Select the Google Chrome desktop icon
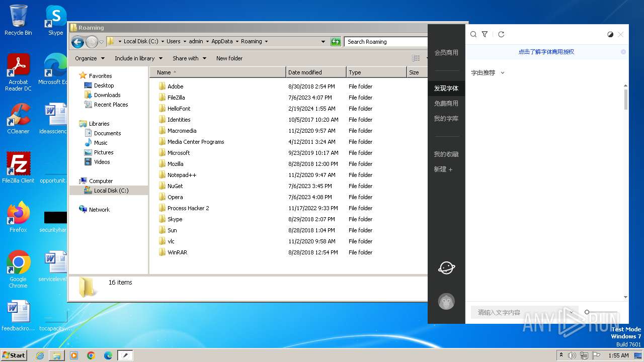The height and width of the screenshot is (362, 644). tap(18, 269)
